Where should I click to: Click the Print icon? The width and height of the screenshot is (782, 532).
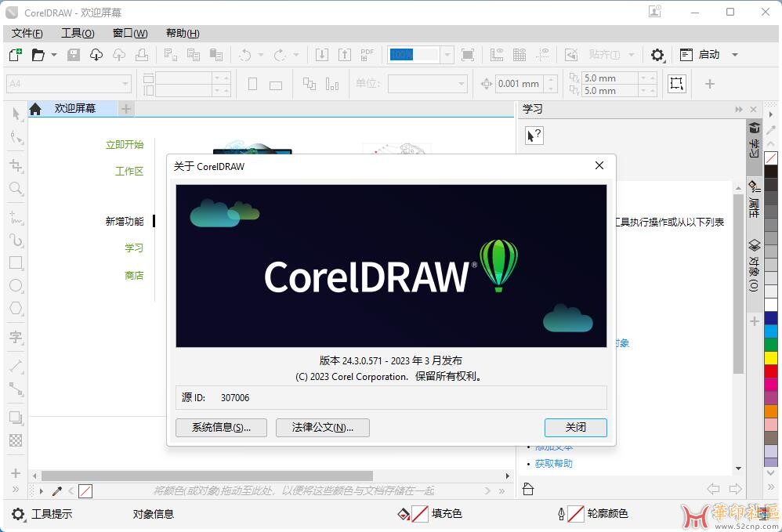point(142,54)
